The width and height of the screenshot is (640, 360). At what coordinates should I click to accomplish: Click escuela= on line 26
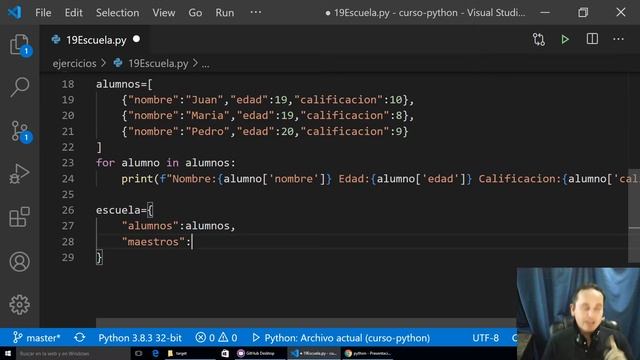121,210
